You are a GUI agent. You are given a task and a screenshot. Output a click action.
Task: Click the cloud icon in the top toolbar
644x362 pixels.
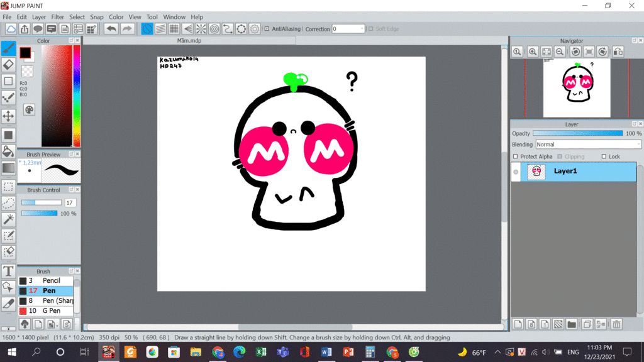tap(11, 29)
